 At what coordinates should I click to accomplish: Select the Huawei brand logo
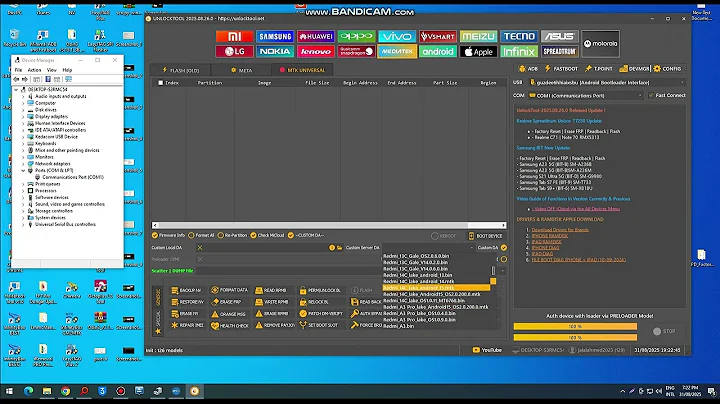[315, 36]
